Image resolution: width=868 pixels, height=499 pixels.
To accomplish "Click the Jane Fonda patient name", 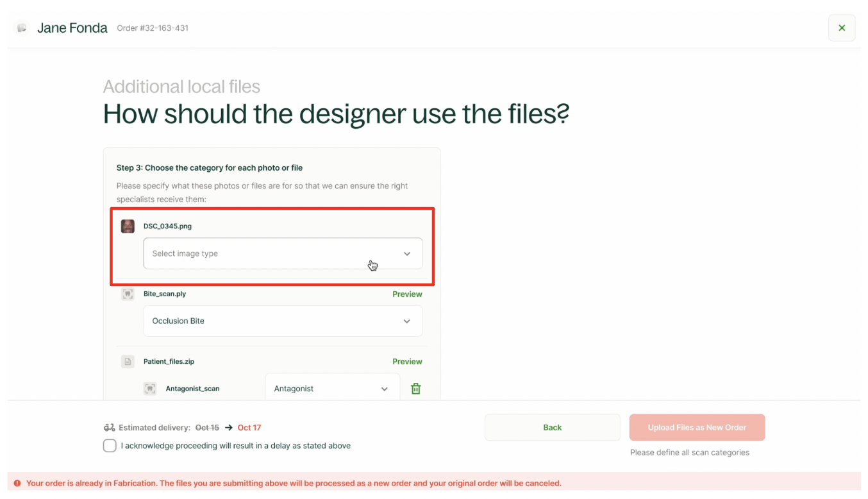I will coord(72,28).
